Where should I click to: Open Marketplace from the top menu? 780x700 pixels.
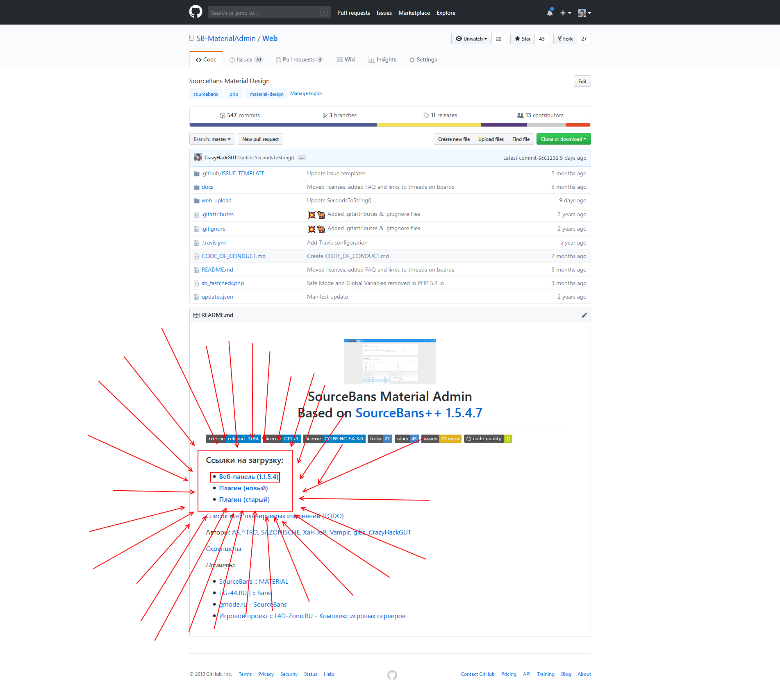point(414,13)
